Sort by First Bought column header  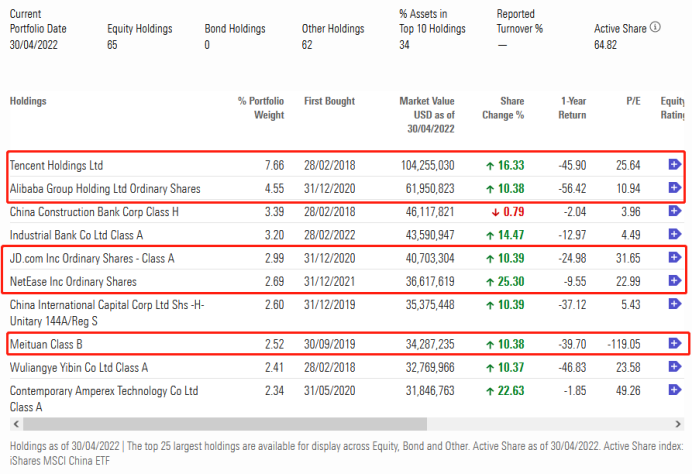pyautogui.click(x=329, y=101)
